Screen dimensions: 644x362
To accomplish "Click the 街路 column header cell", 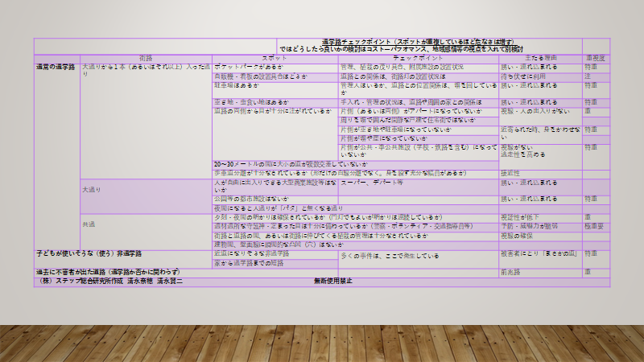I will 146,59.
